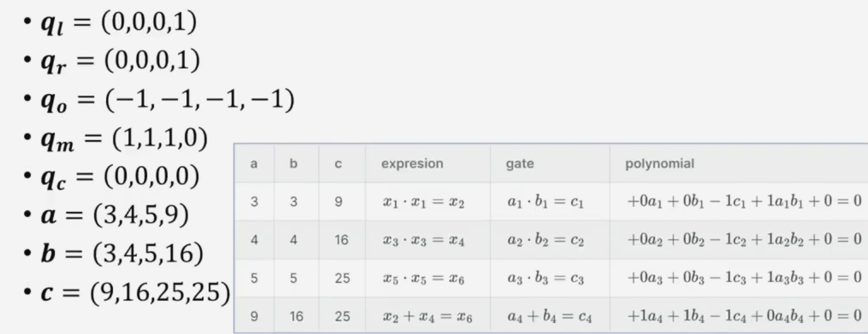Image resolution: width=868 pixels, height=334 pixels.
Task: Click the value 16 in the b column
Action: pyautogui.click(x=296, y=316)
